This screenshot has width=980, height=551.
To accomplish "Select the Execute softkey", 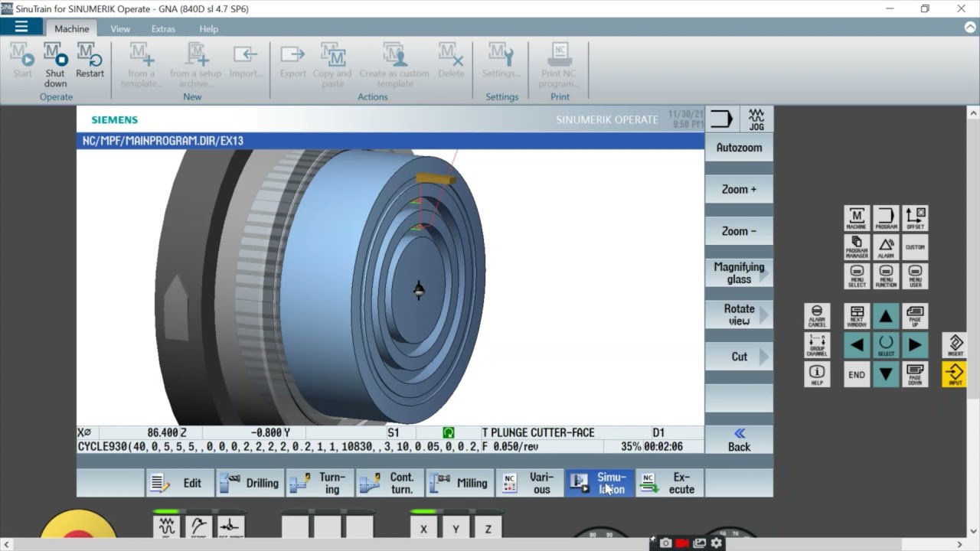I will tap(670, 483).
